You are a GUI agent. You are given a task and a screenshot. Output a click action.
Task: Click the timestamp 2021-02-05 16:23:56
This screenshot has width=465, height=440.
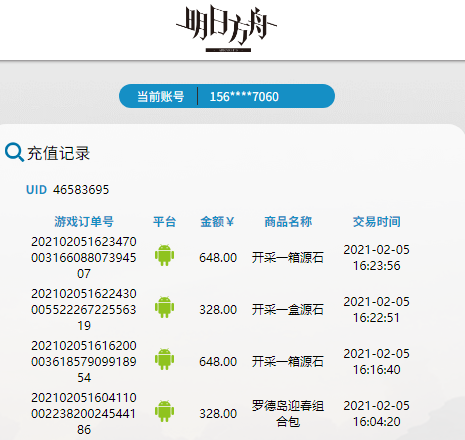tap(377, 257)
